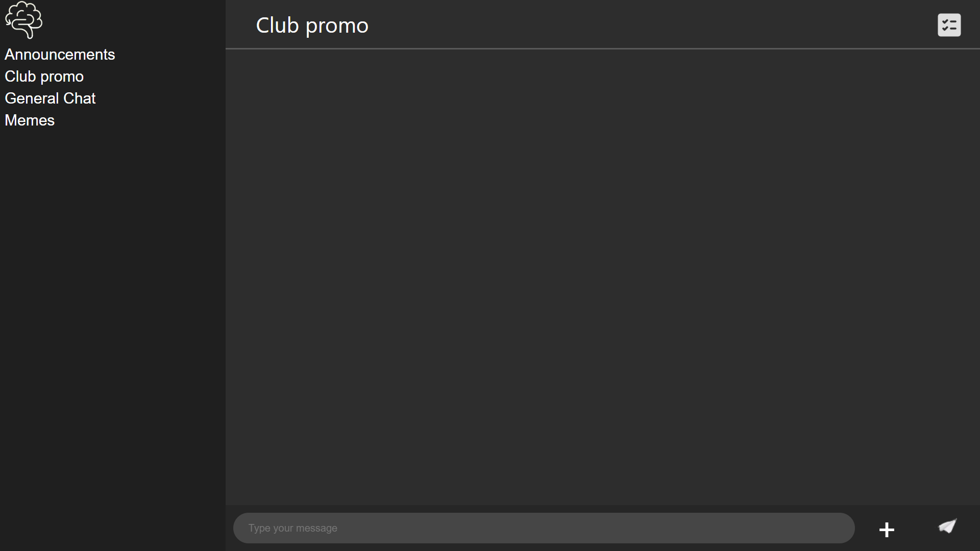Select the Memes sidebar entry

[x=30, y=120]
